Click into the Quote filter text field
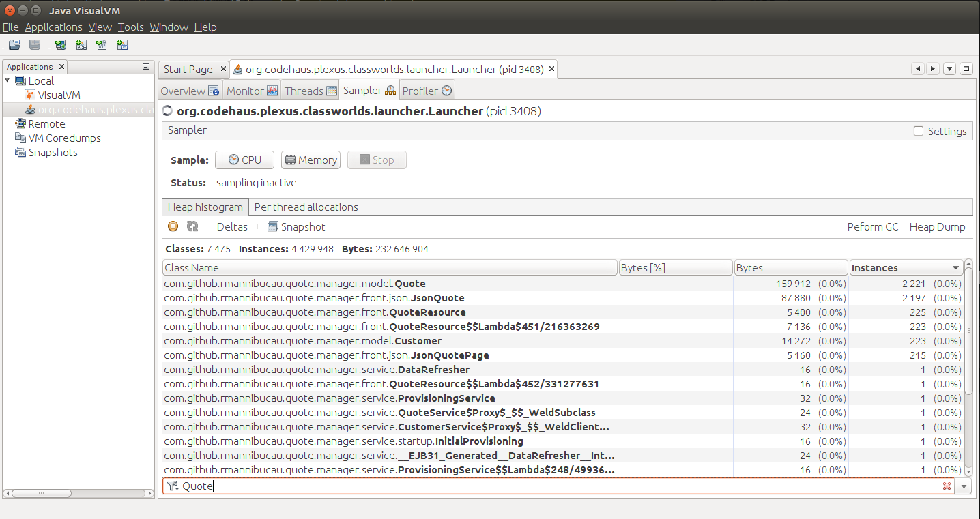 tap(558, 486)
